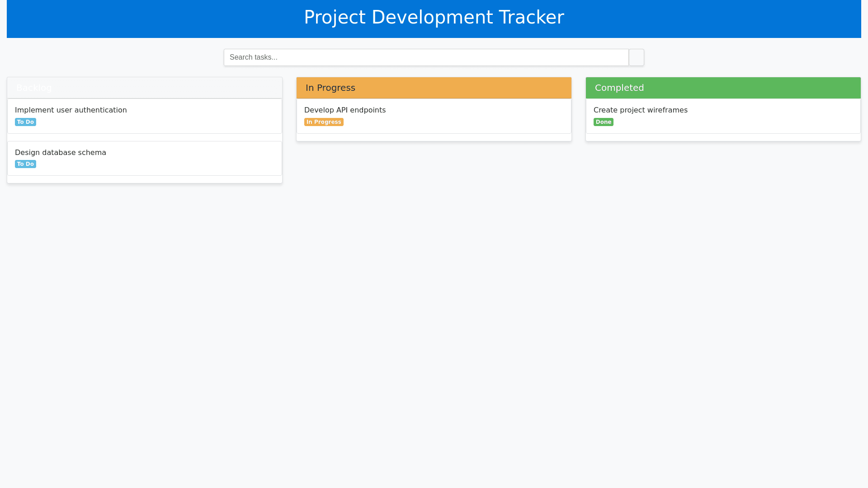
Task: Open the Create project wireframes task card
Action: [x=723, y=116]
